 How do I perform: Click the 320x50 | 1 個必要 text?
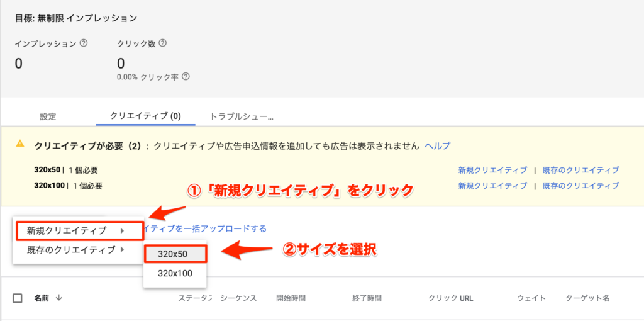tap(66, 170)
